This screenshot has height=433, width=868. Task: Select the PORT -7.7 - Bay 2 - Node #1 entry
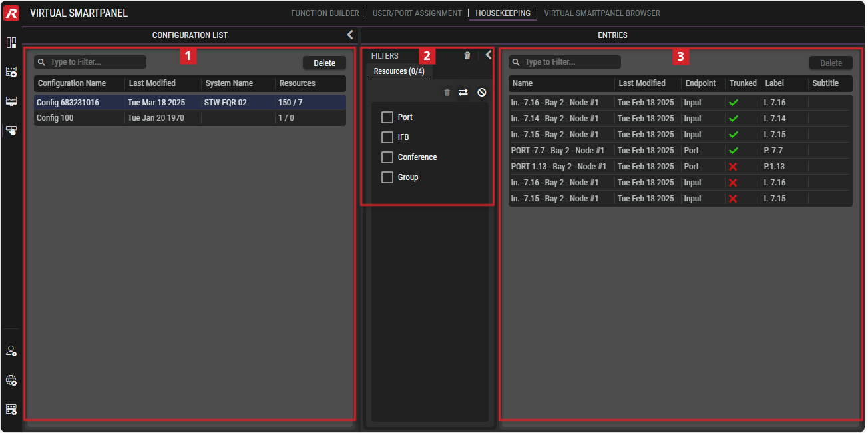pyautogui.click(x=680, y=151)
